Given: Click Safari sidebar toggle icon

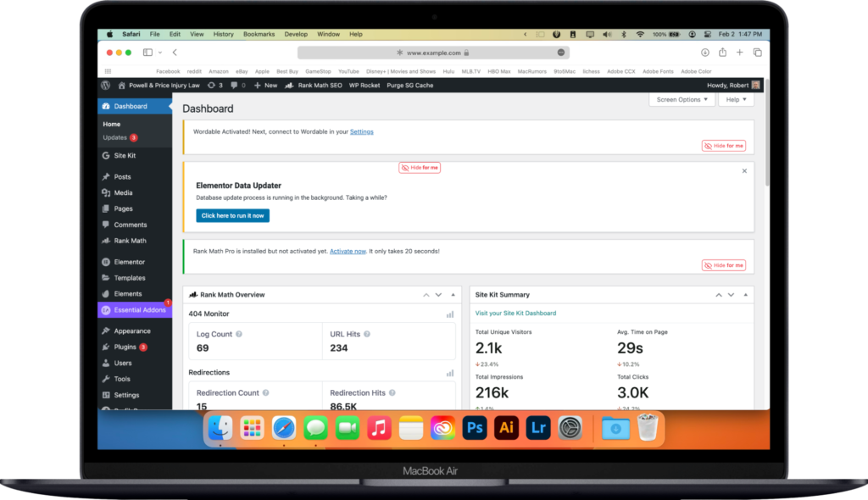Looking at the screenshot, I should 147,53.
